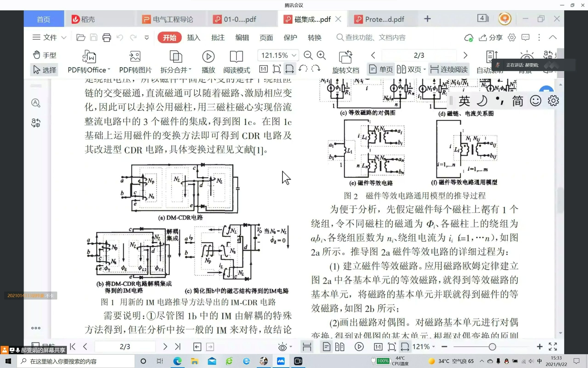Adjust the zoom slider handle in bottom bar
This screenshot has width=588, height=368.
click(492, 347)
